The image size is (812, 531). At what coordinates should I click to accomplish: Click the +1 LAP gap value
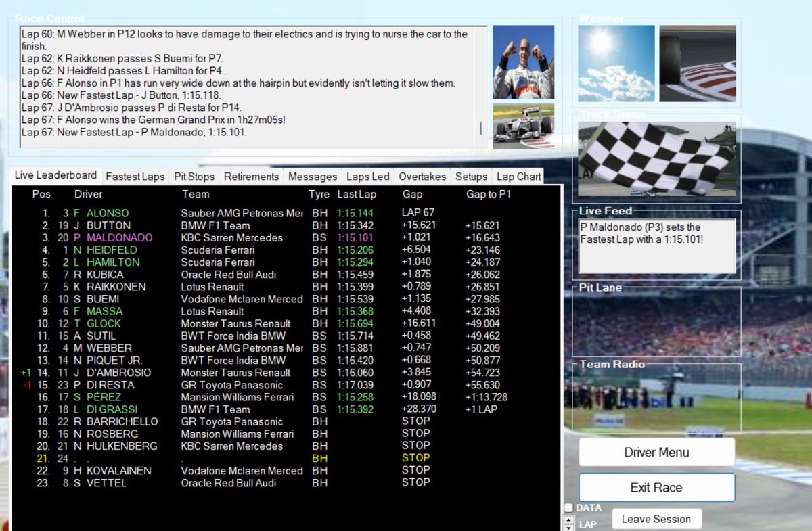[x=482, y=409]
